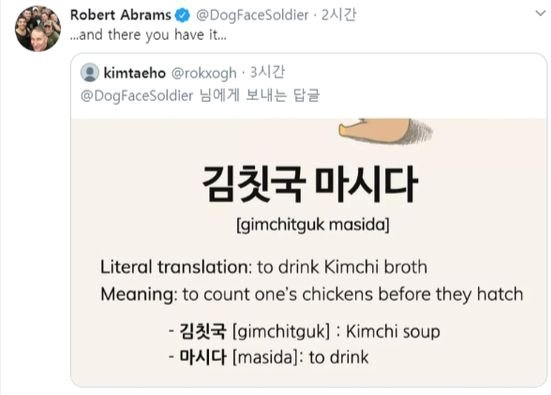
Task: Open kimtaeho default gray avatar icon
Action: pos(90,72)
